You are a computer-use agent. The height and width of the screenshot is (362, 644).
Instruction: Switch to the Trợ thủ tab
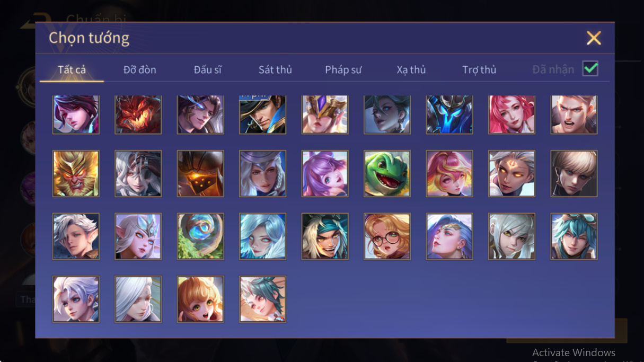tap(479, 69)
